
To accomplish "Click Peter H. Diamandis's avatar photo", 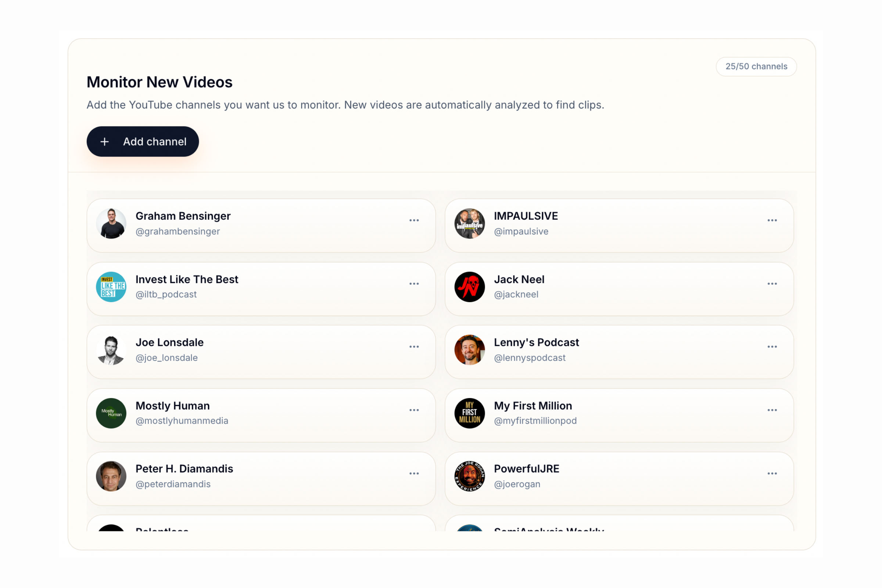I will pos(111,476).
